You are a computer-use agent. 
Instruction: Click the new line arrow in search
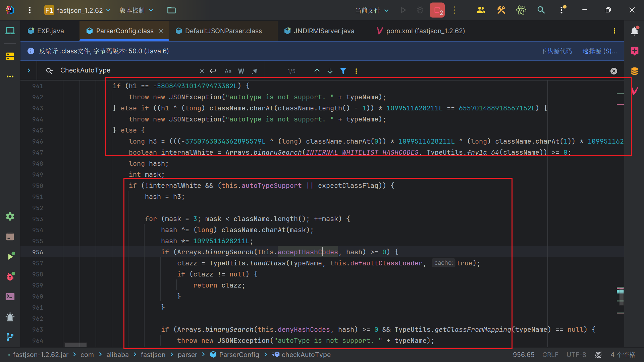point(213,71)
